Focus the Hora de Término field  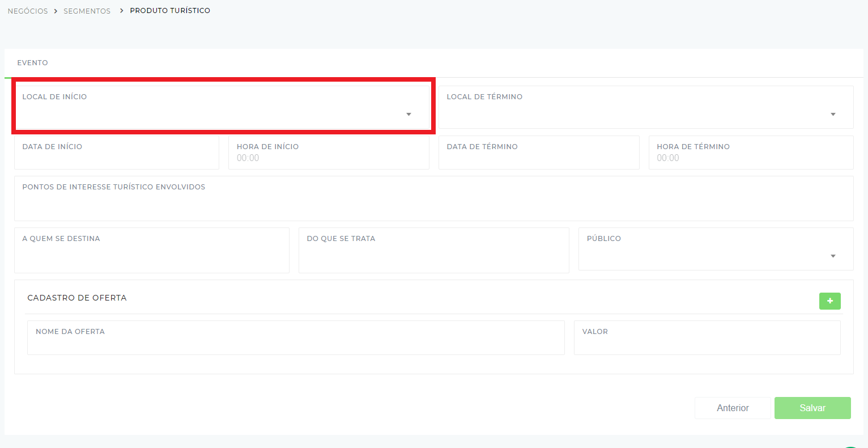pos(751,153)
